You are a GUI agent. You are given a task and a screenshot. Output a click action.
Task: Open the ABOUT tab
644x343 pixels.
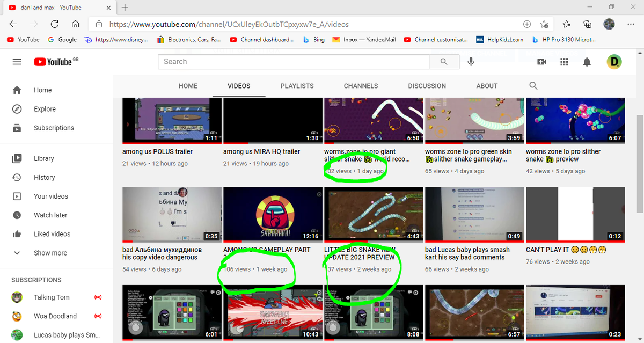coord(487,86)
